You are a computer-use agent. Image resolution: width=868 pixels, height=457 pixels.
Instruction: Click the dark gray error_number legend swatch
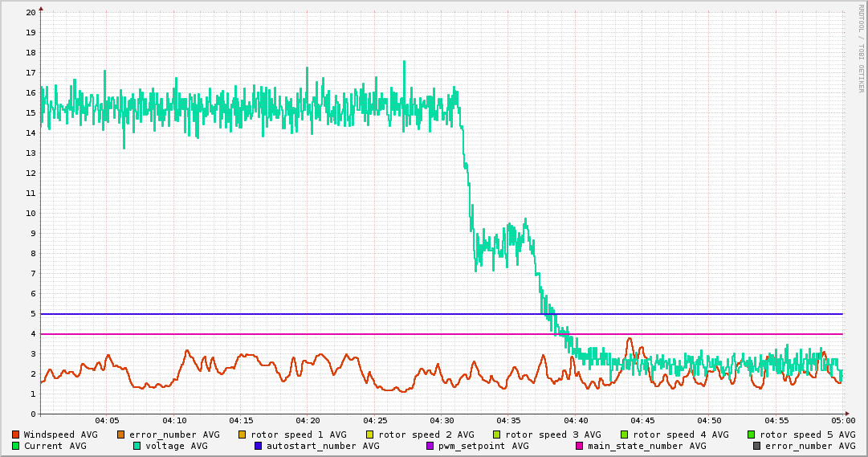756,446
